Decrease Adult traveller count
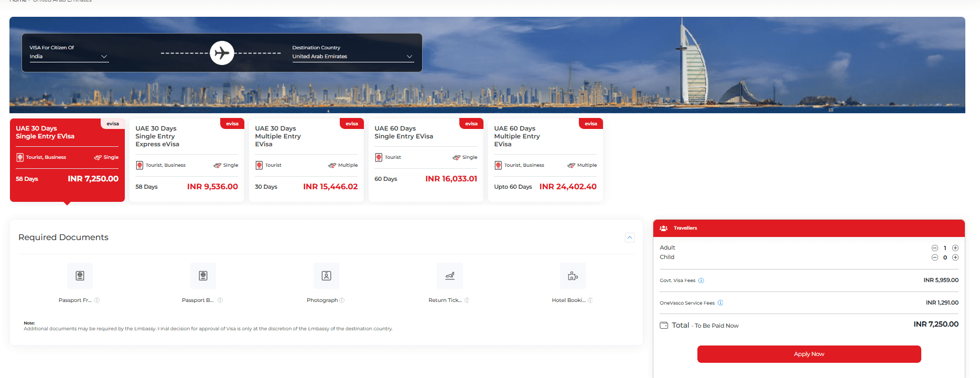The image size is (980, 378). [x=934, y=248]
